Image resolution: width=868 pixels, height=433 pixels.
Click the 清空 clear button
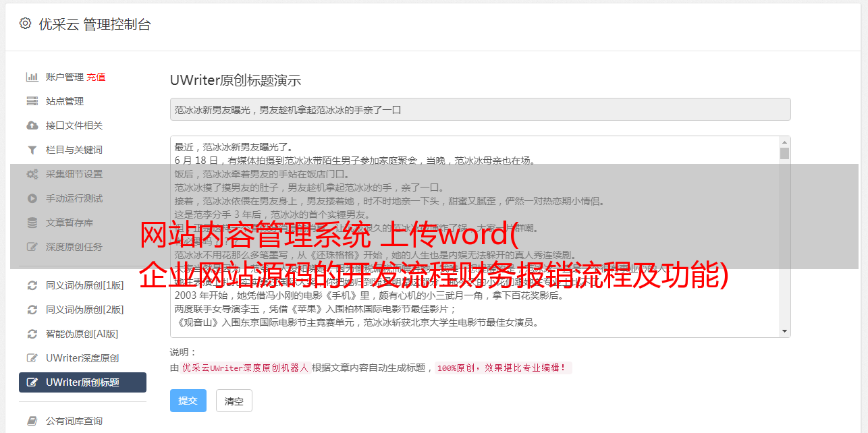pos(234,401)
